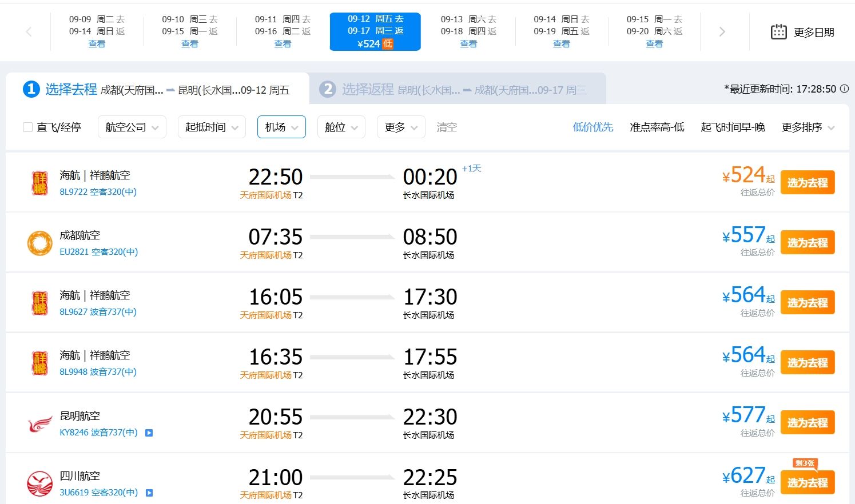Switch to the 选择去程 tab
The width and height of the screenshot is (855, 504).
(x=157, y=89)
